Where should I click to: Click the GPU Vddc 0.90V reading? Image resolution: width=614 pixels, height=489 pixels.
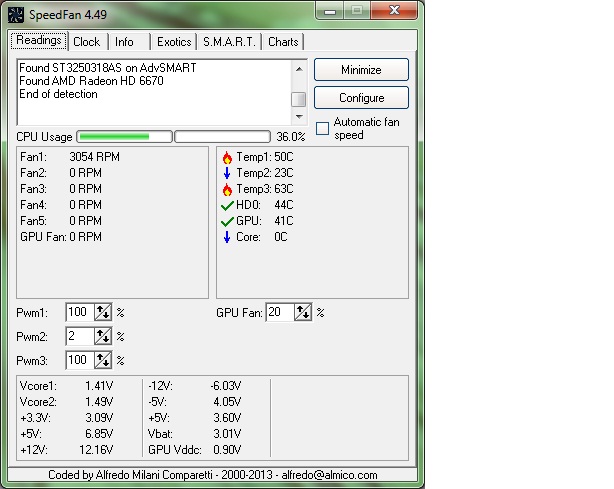click(195, 450)
